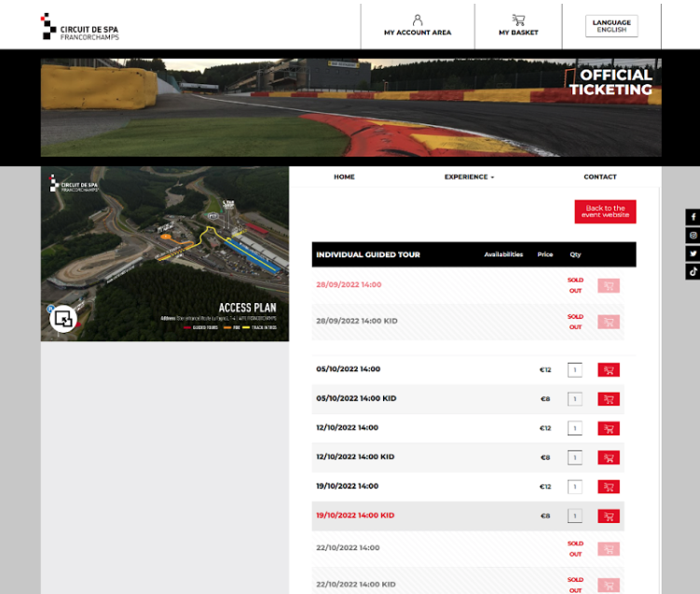Add 12/10/2022 14:00 KID ticket to cart
This screenshot has height=594, width=700.
[x=609, y=458]
